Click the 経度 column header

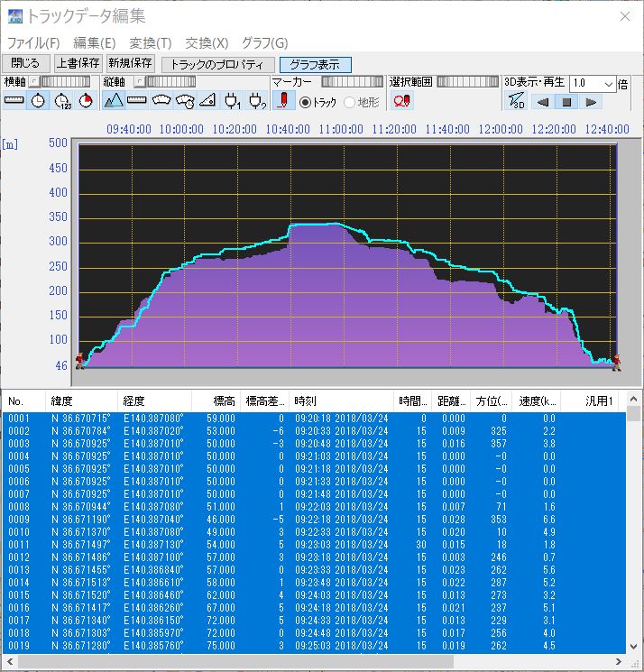click(x=154, y=401)
